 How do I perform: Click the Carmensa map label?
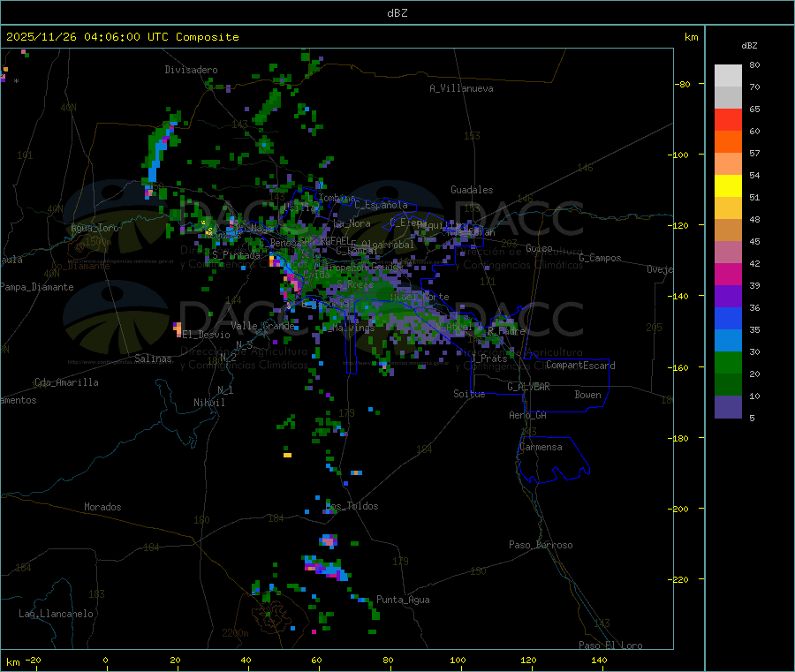(541, 447)
